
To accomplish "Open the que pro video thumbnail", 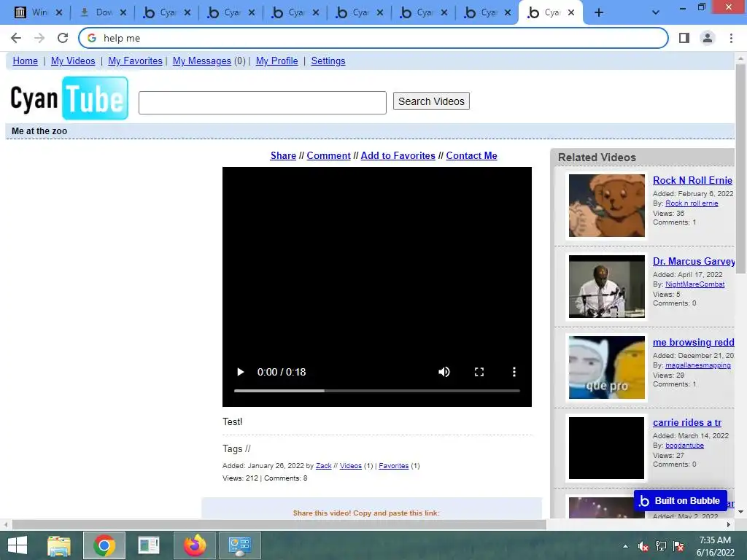I will click(x=606, y=367).
